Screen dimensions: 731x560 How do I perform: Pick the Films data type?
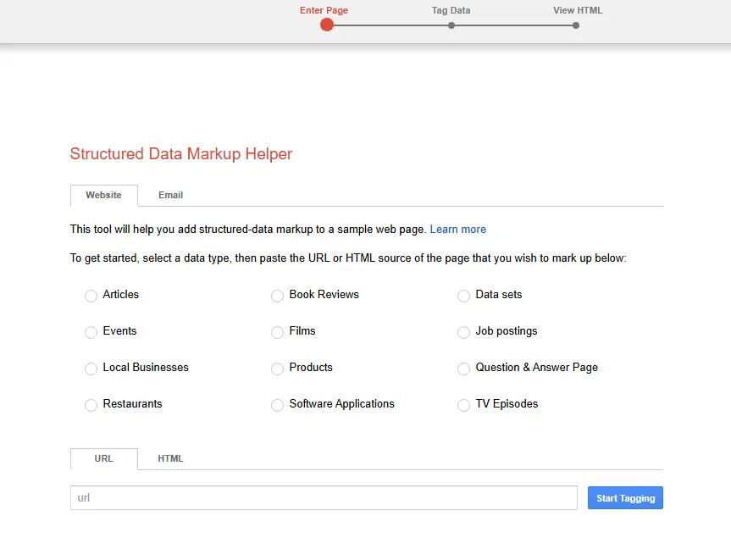[277, 332]
